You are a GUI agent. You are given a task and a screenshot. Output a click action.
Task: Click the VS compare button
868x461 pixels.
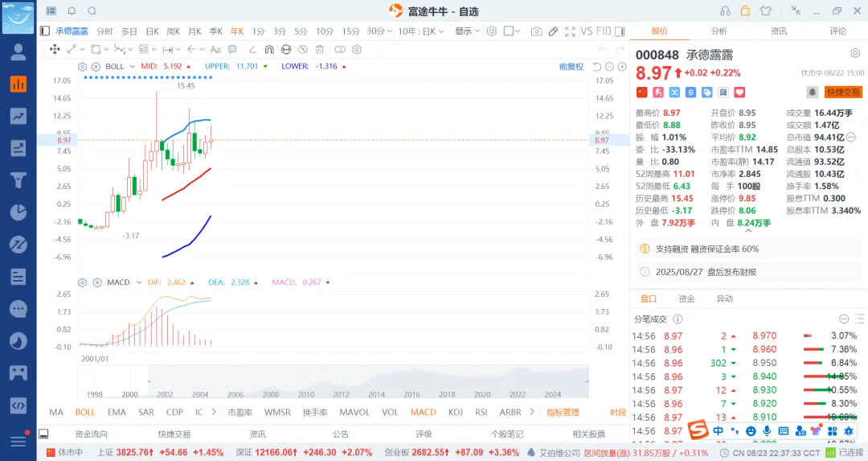pyautogui.click(x=586, y=31)
